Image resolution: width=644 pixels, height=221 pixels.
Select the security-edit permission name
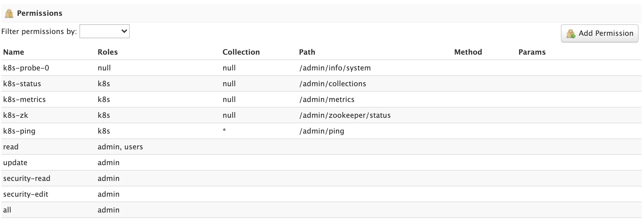(x=26, y=194)
